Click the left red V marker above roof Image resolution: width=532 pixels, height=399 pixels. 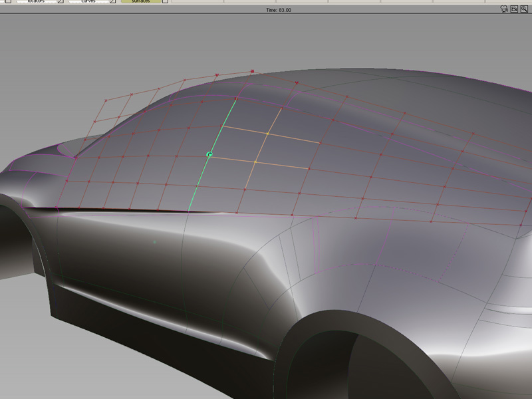pyautogui.click(x=216, y=75)
